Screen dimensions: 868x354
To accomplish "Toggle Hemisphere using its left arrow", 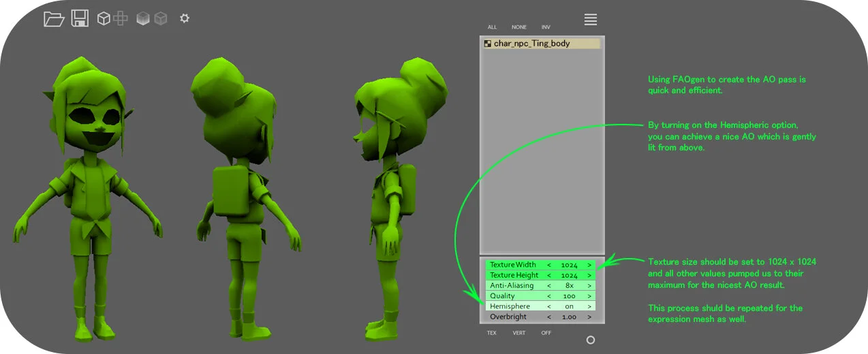I will [x=549, y=306].
